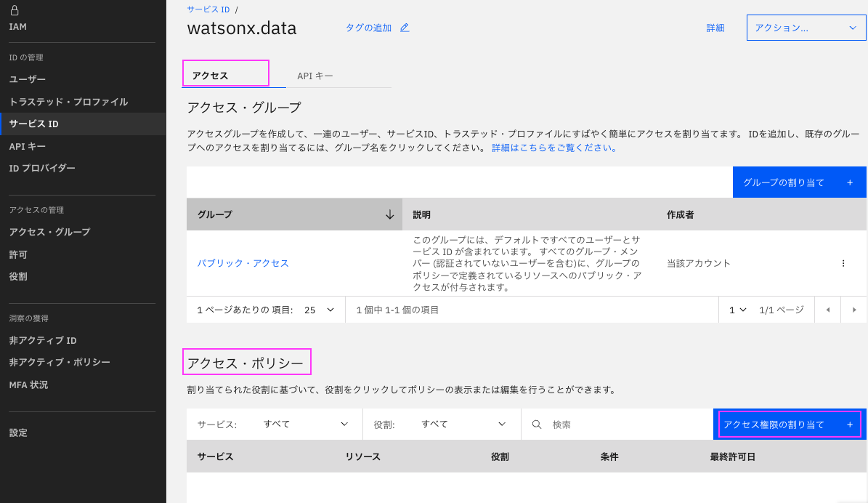Click the 1 個中 1-1 個の項目 text
This screenshot has width=868, height=503.
397,310
